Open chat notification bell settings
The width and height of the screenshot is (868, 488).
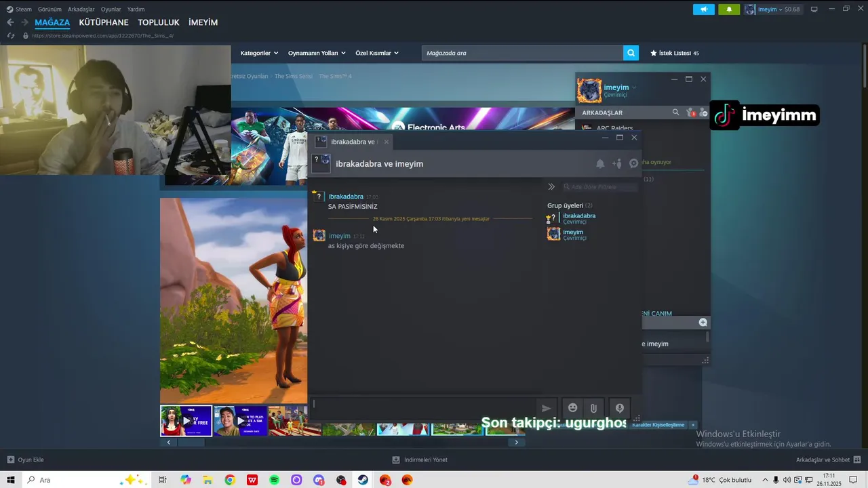tap(600, 163)
